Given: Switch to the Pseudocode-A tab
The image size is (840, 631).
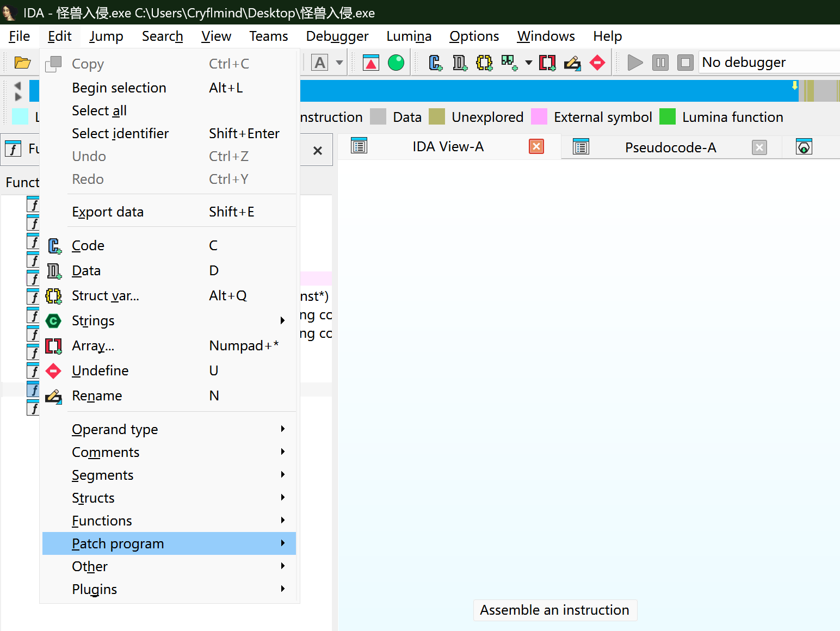Looking at the screenshot, I should 670,147.
